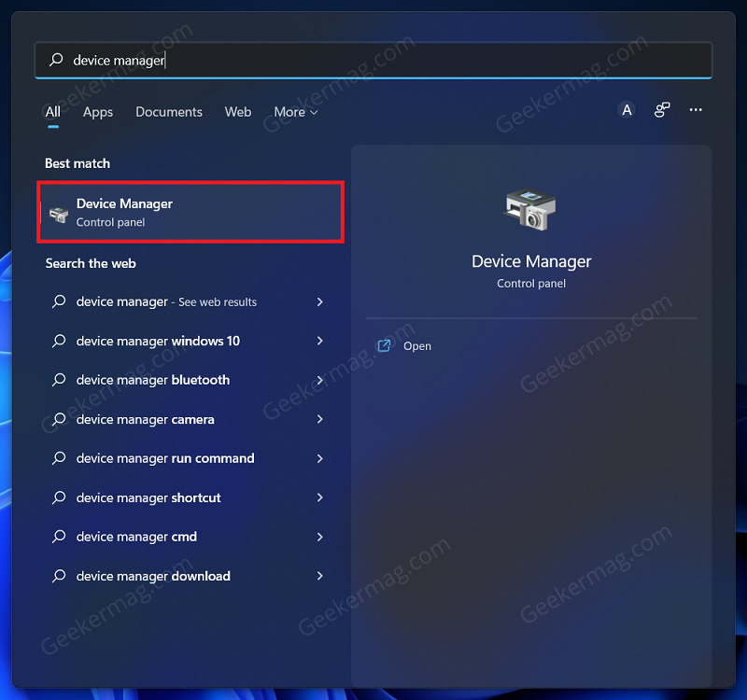Switch to the All tab
The width and height of the screenshot is (747, 700).
(x=53, y=112)
